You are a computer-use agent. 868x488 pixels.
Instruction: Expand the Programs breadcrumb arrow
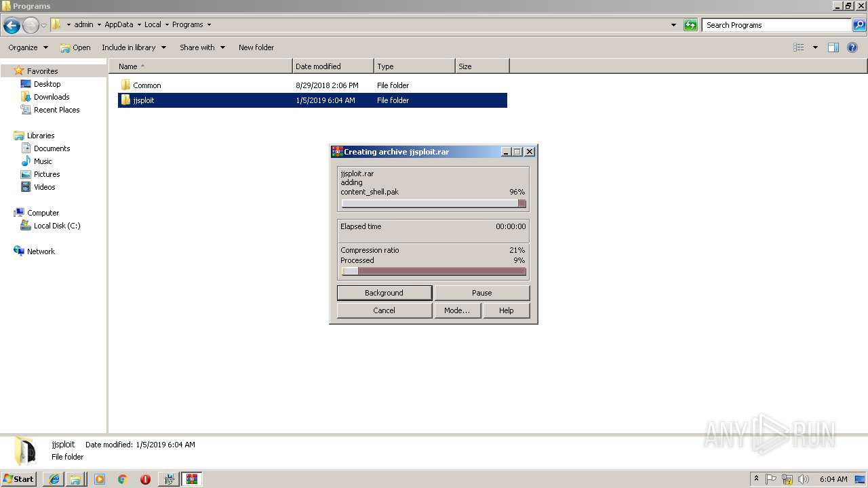209,25
